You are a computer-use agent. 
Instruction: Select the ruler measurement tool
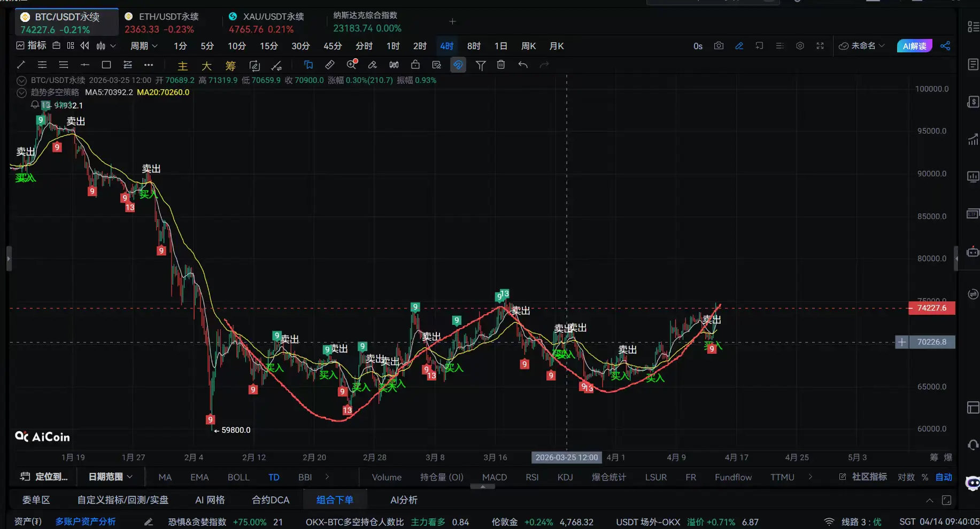point(330,65)
